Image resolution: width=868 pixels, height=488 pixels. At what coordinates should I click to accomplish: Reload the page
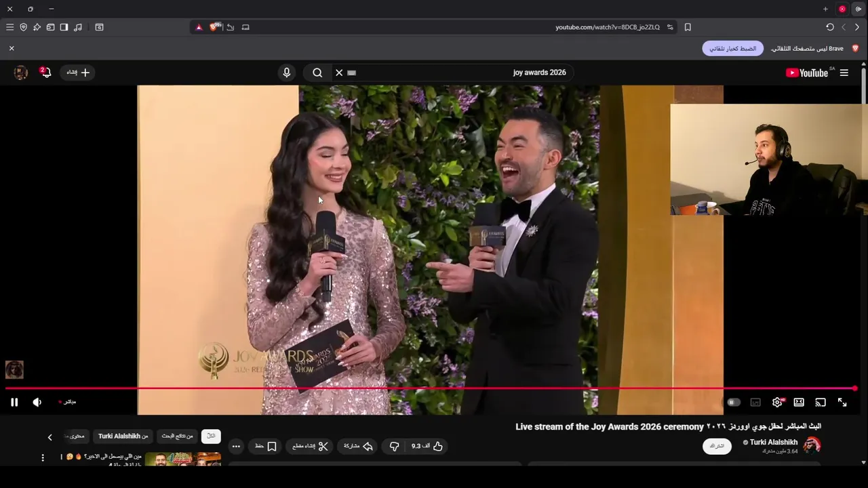(x=830, y=27)
